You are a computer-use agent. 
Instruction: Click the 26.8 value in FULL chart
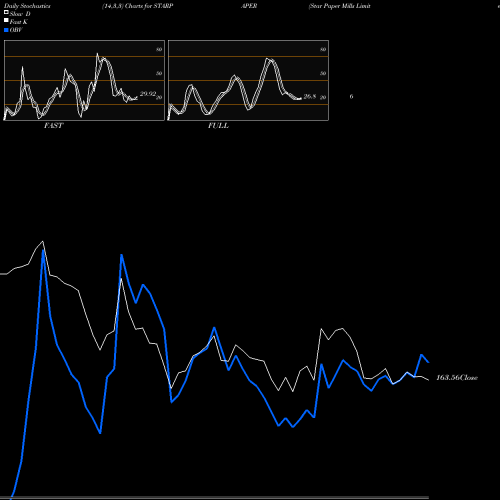point(310,96)
